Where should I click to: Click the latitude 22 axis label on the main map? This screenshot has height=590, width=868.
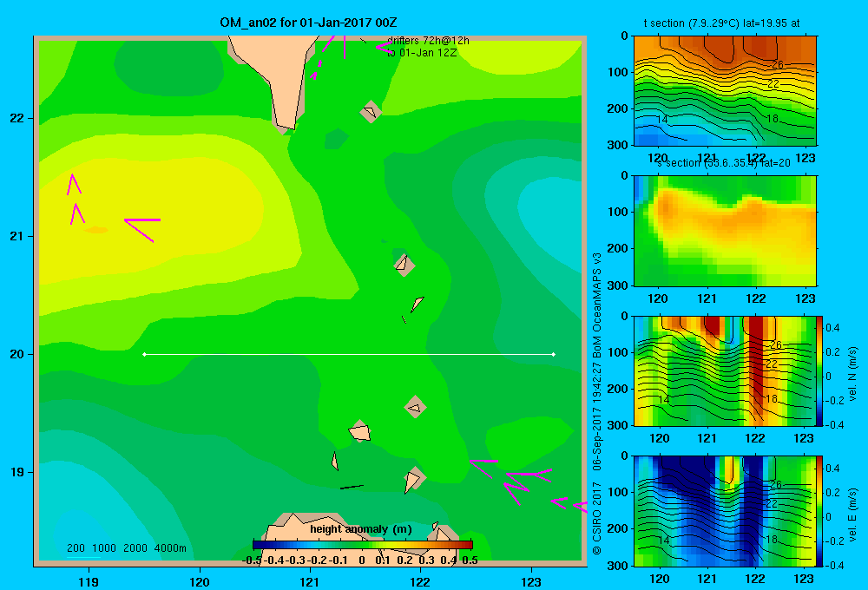(x=16, y=118)
